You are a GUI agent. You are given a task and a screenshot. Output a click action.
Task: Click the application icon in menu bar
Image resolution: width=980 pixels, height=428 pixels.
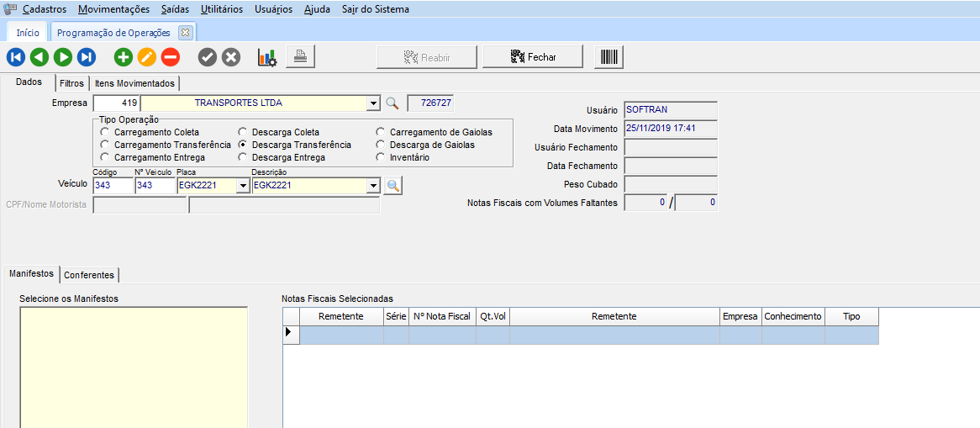point(10,8)
